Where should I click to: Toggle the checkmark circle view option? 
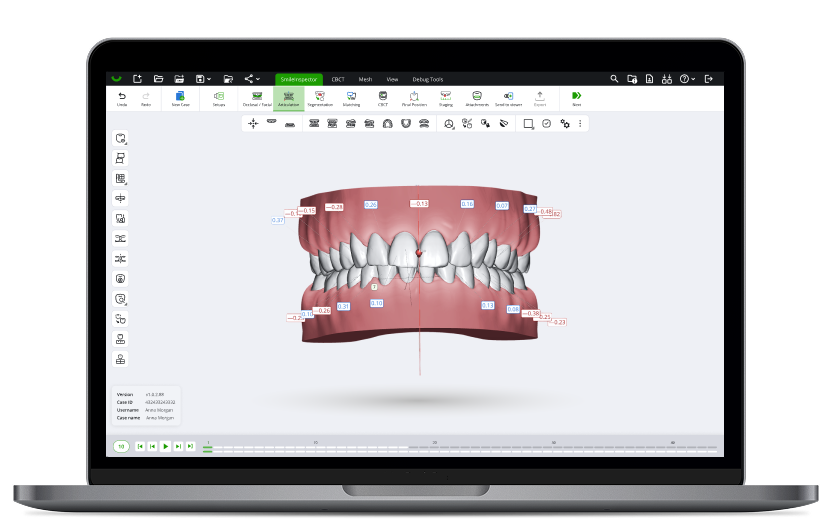tap(546, 123)
